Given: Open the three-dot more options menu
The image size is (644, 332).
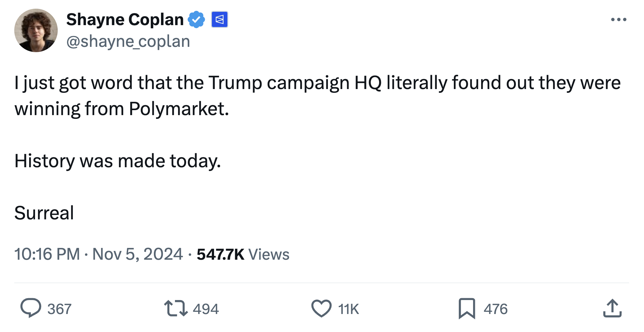Looking at the screenshot, I should (618, 20).
